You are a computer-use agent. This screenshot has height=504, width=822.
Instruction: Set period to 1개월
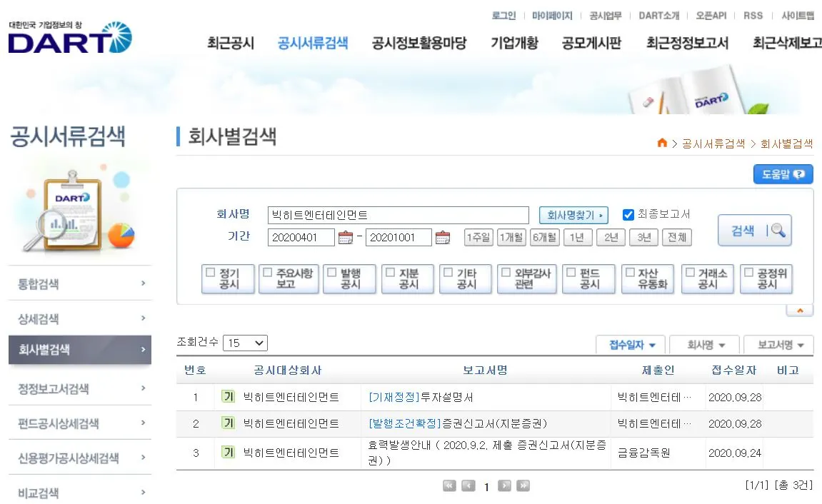point(511,237)
